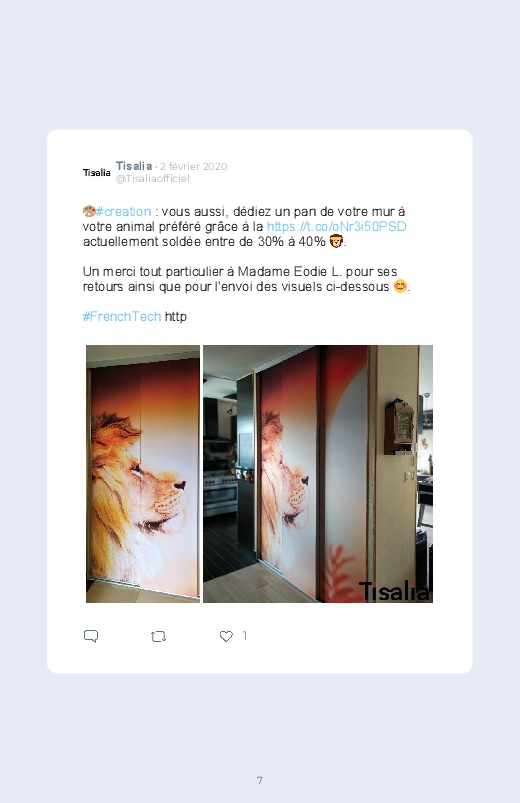Click the palette emoji before #creation
Image resolution: width=520 pixels, height=803 pixels.
pos(89,211)
